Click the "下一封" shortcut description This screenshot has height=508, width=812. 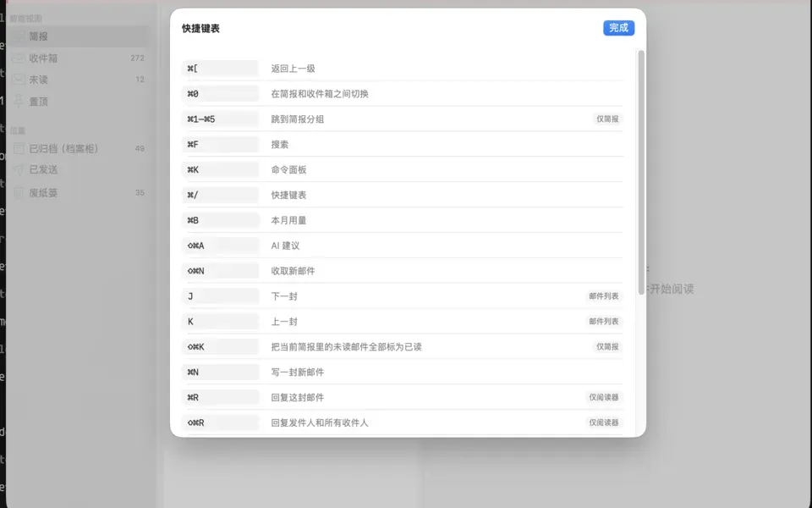[x=284, y=296]
